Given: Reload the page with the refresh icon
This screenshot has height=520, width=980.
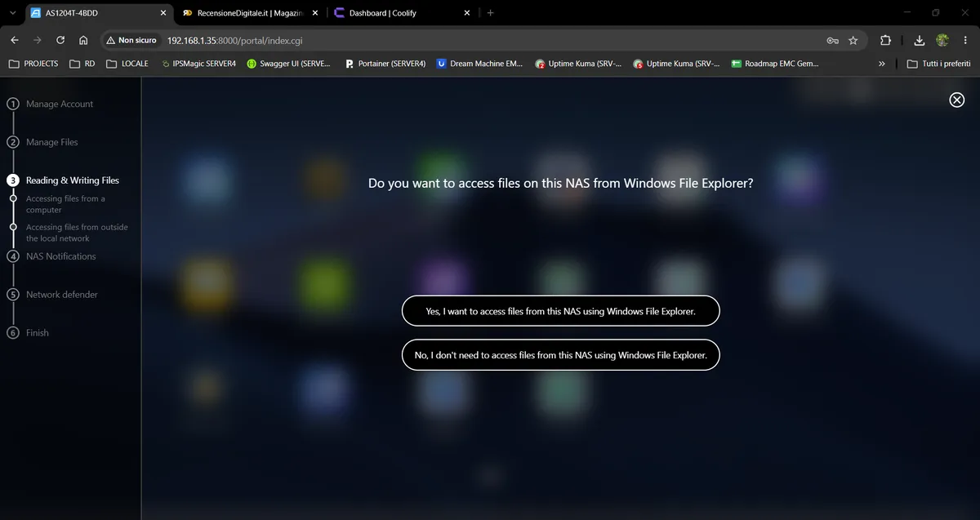Looking at the screenshot, I should click(60, 40).
